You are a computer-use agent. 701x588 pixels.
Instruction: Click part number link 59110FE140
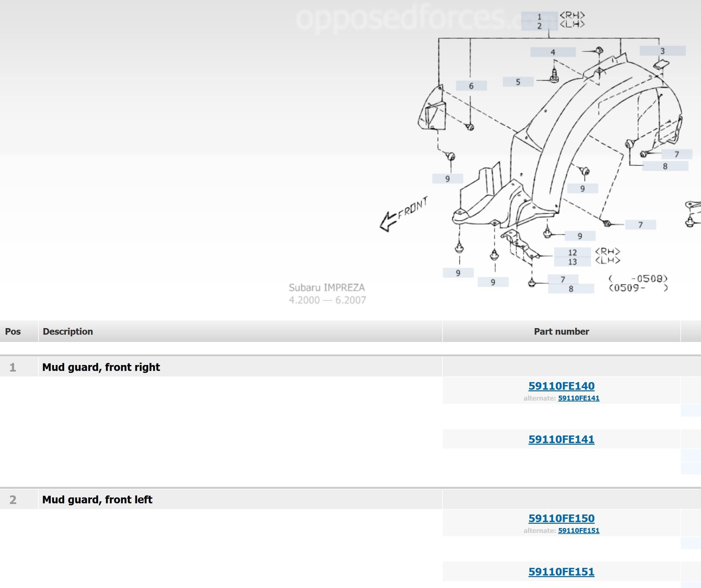561,386
